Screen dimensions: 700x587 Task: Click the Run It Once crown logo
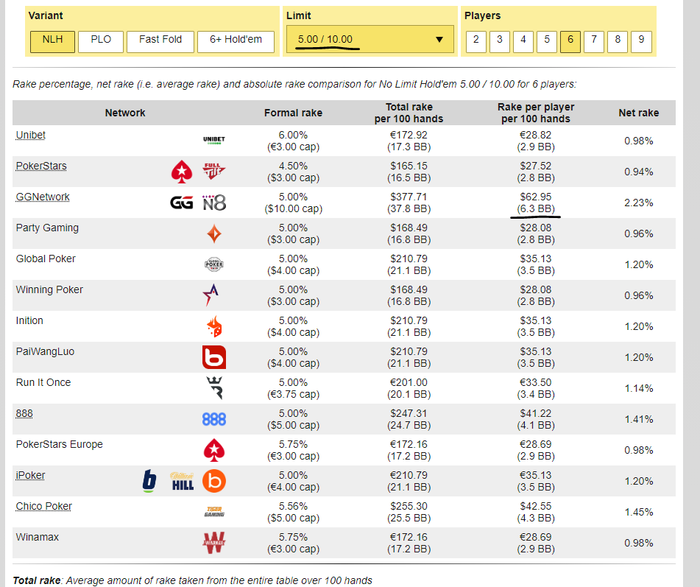(x=214, y=388)
